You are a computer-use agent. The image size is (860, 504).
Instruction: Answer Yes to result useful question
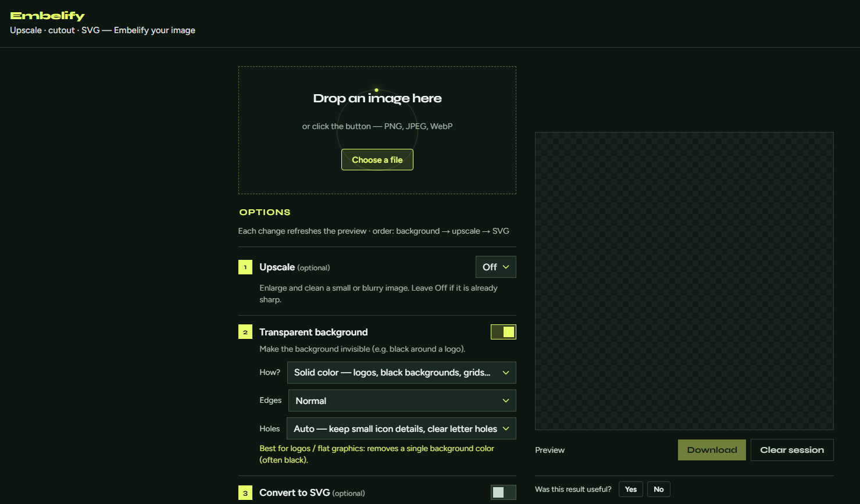(631, 489)
